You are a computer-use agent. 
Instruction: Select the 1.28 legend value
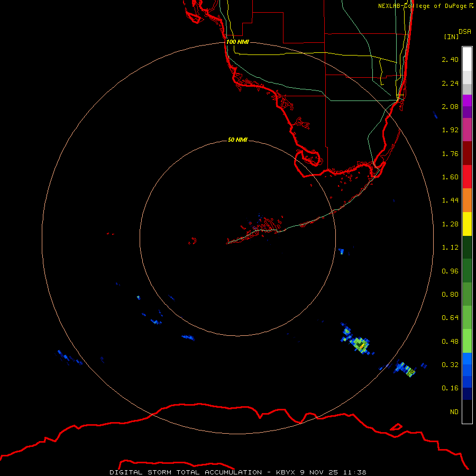point(450,224)
